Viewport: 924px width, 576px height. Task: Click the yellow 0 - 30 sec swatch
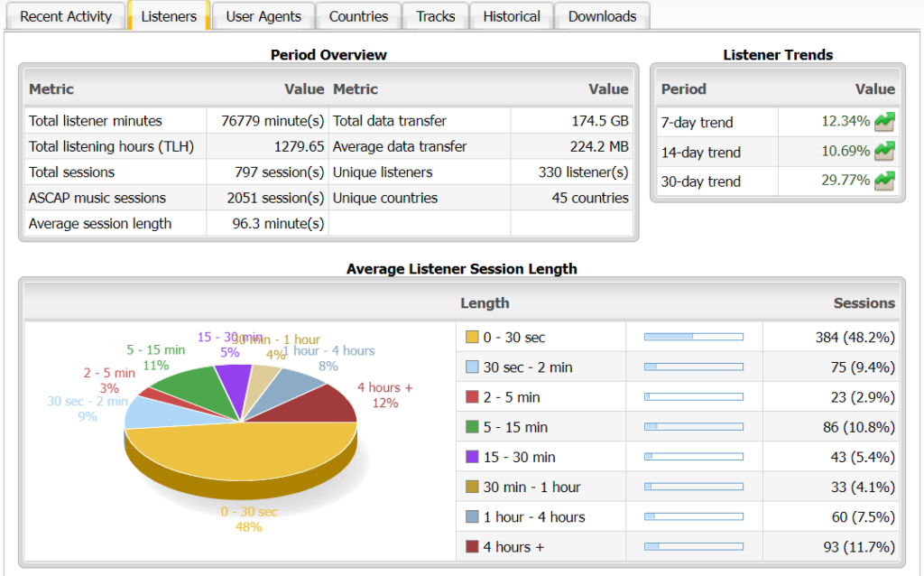(472, 338)
